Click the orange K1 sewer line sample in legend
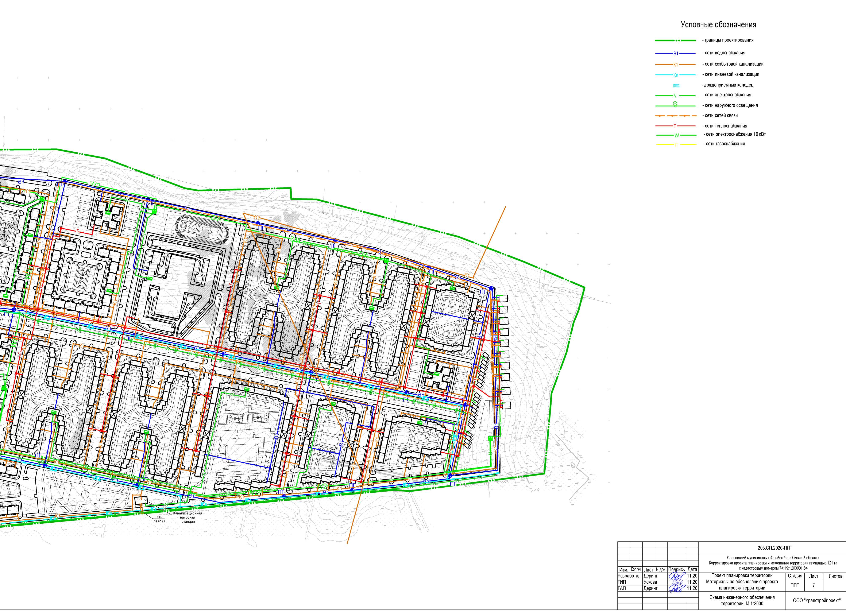 pos(676,65)
